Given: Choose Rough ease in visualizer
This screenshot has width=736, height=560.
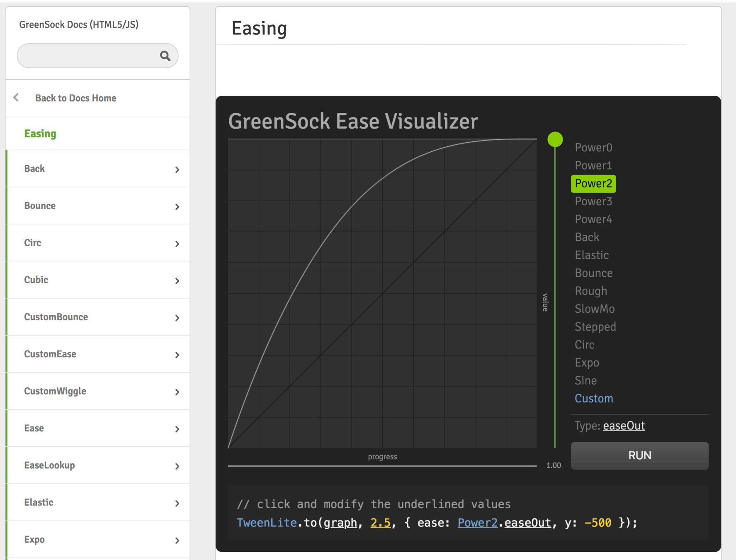Looking at the screenshot, I should pyautogui.click(x=591, y=291).
